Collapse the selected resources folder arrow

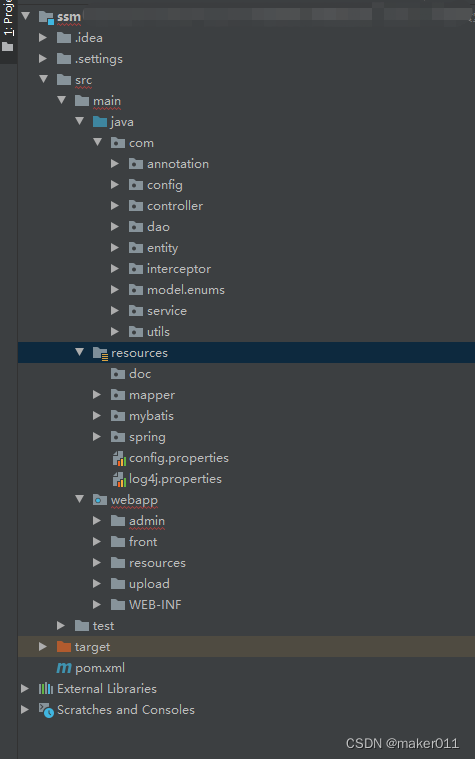[79, 352]
